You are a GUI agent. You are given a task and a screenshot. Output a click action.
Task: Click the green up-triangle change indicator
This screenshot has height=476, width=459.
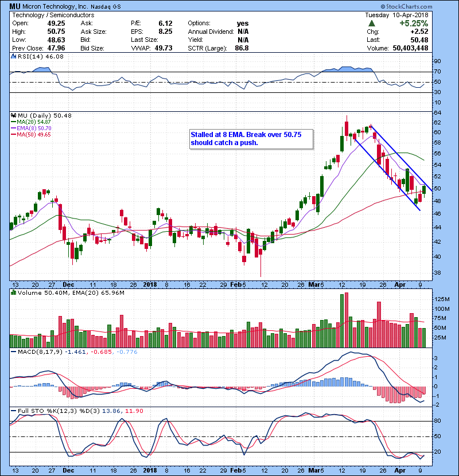371,24
